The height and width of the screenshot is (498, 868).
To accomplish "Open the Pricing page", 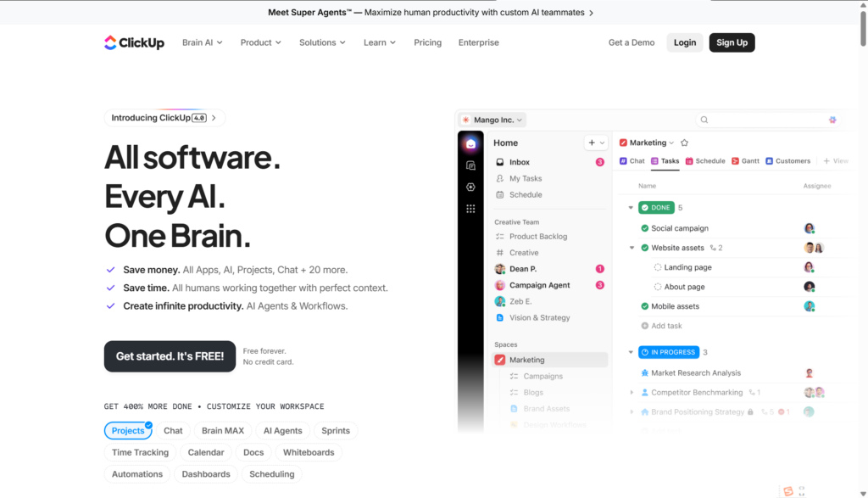I will pos(427,42).
